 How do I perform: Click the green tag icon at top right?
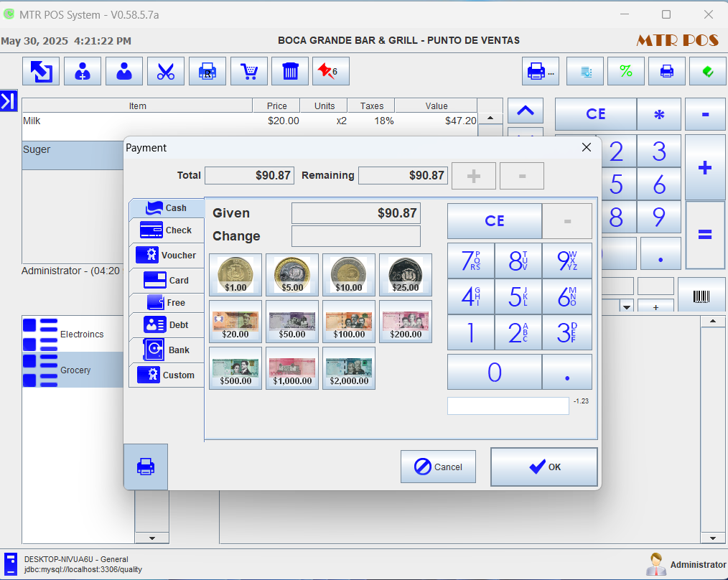708,71
